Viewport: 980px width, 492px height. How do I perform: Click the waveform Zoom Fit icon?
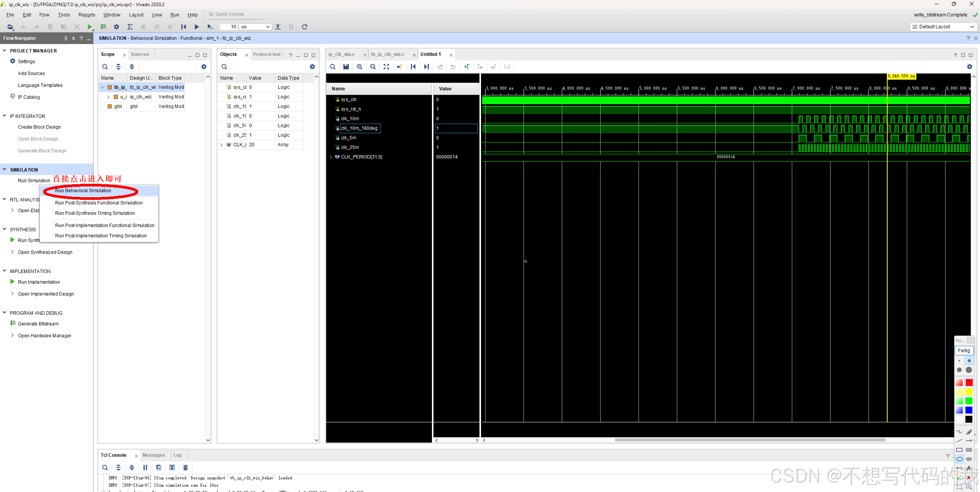point(386,67)
